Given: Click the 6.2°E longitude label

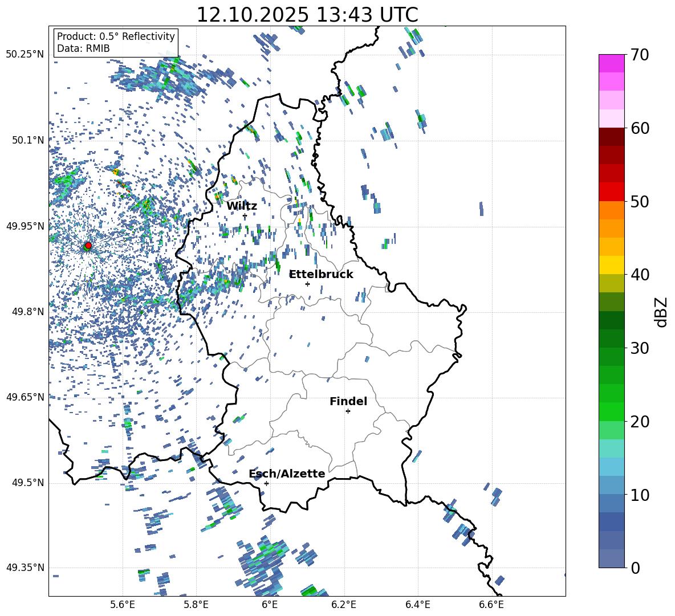Looking at the screenshot, I should (x=344, y=605).
